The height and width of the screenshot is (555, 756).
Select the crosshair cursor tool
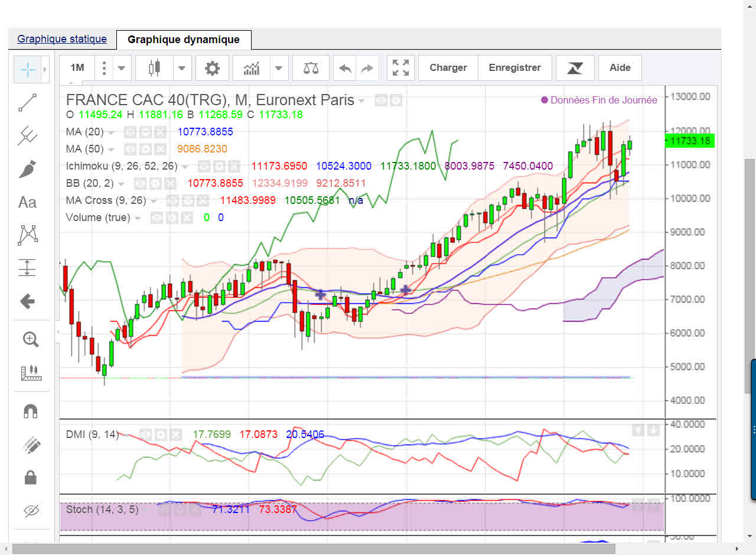pos(27,70)
